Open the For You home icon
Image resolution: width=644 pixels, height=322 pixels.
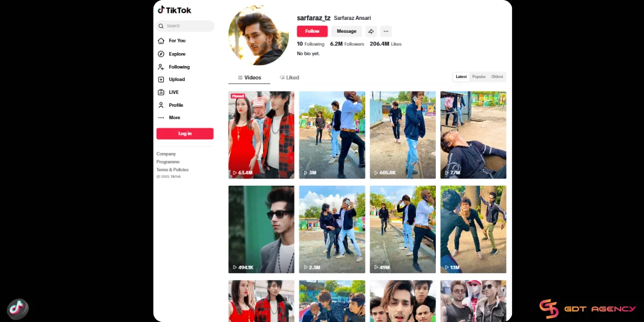tap(161, 41)
